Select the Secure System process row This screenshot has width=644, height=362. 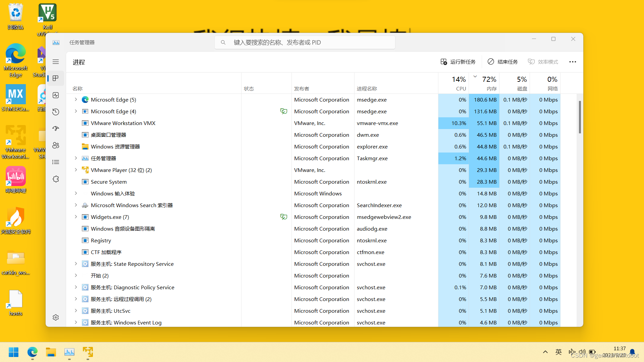[313, 182]
